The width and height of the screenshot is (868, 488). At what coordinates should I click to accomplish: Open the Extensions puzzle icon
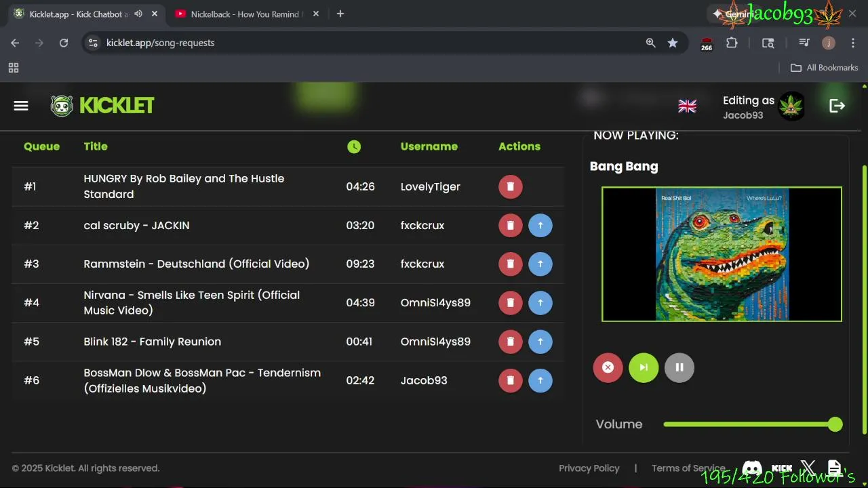point(732,43)
